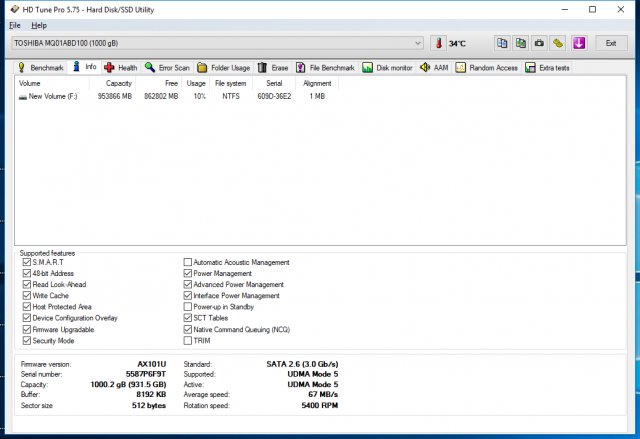Click the copy screenshot to clipboard icon
This screenshot has height=439, width=640.
click(520, 44)
